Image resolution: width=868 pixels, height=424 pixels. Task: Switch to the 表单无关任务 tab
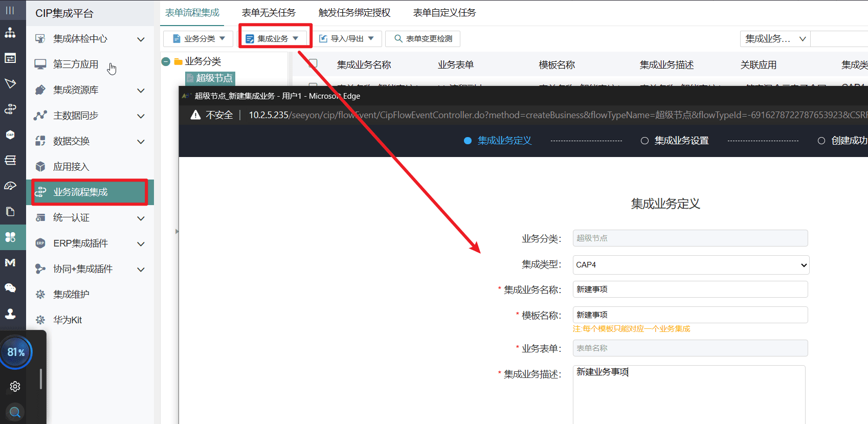pyautogui.click(x=269, y=13)
